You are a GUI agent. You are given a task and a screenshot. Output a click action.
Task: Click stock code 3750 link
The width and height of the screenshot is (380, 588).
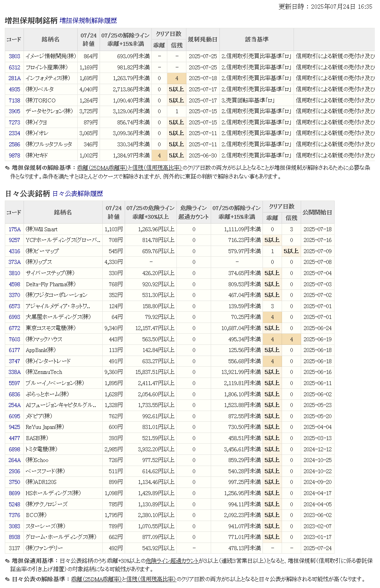pos(14,482)
